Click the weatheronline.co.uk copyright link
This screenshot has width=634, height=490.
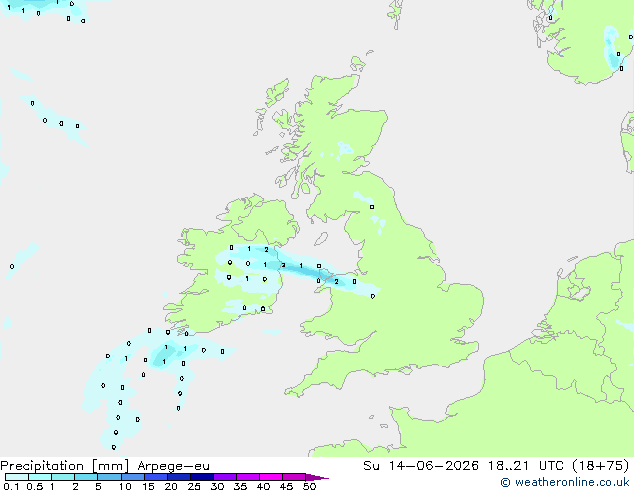(564, 482)
